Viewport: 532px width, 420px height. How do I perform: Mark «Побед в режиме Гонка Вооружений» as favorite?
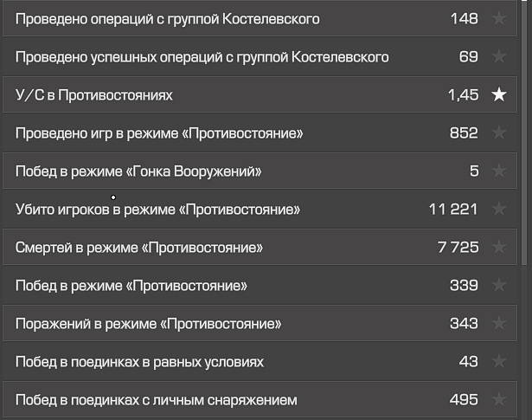pos(499,171)
